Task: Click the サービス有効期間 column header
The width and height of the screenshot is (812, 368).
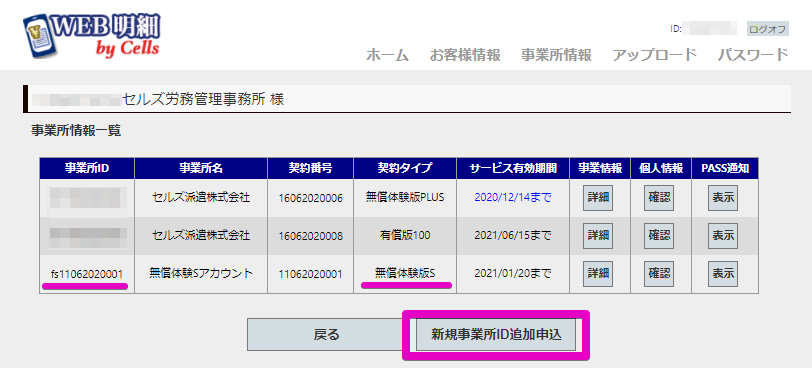Action: 513,168
